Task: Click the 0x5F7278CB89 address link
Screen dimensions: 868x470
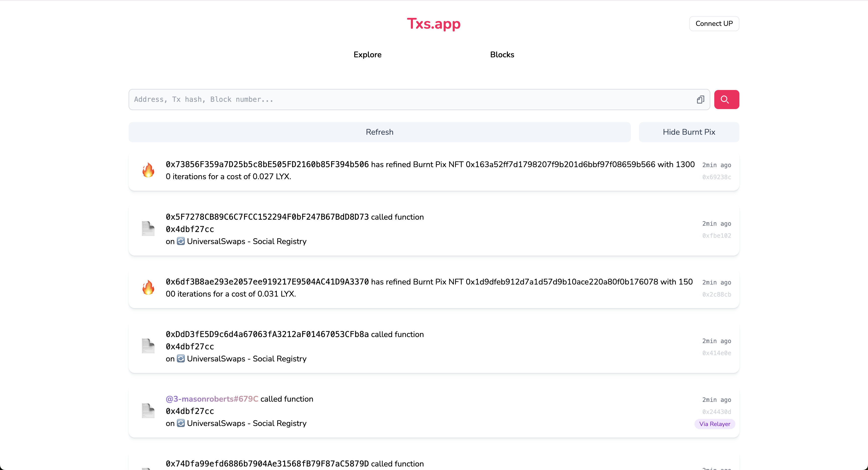Action: [x=266, y=217]
